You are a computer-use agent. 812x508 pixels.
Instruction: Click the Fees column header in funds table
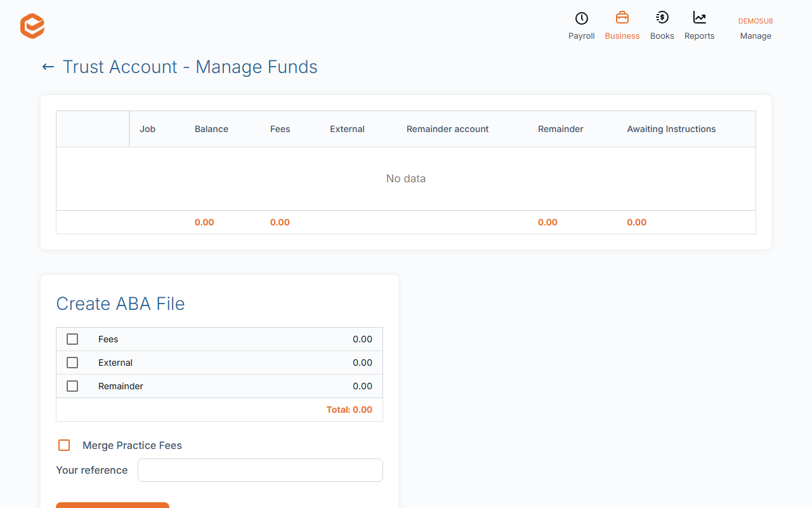[x=280, y=129]
